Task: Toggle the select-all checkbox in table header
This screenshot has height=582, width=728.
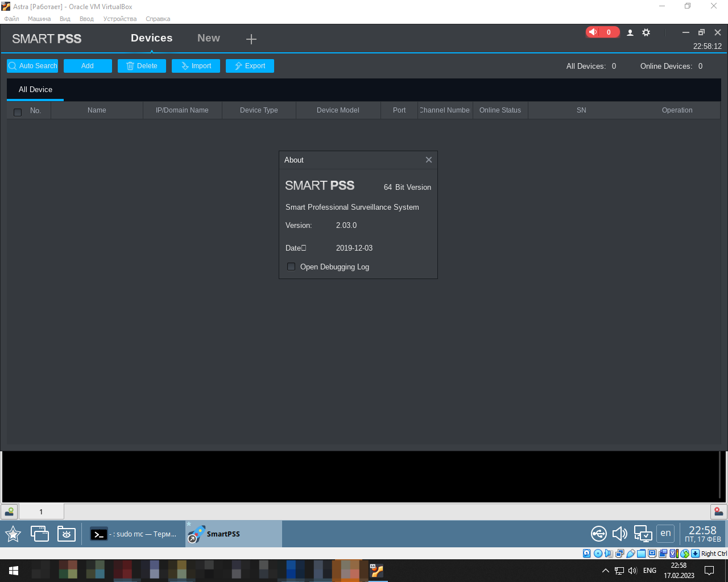Action: point(18,112)
